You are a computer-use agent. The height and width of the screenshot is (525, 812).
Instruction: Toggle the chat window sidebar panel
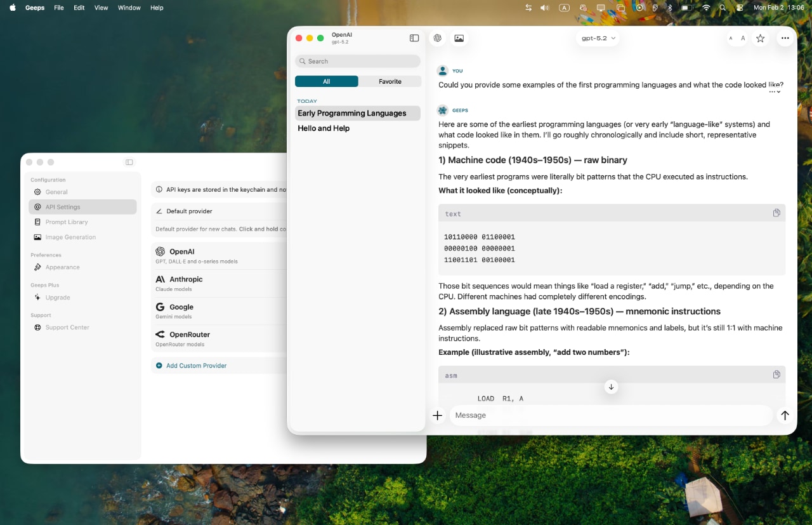414,38
